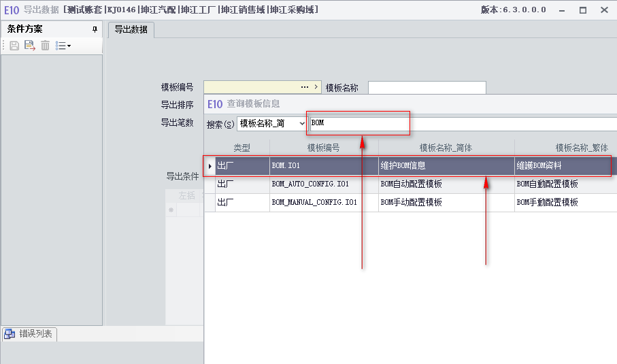The image size is (617, 364).
Task: Click the 模板名称 text field
Action: 427,87
